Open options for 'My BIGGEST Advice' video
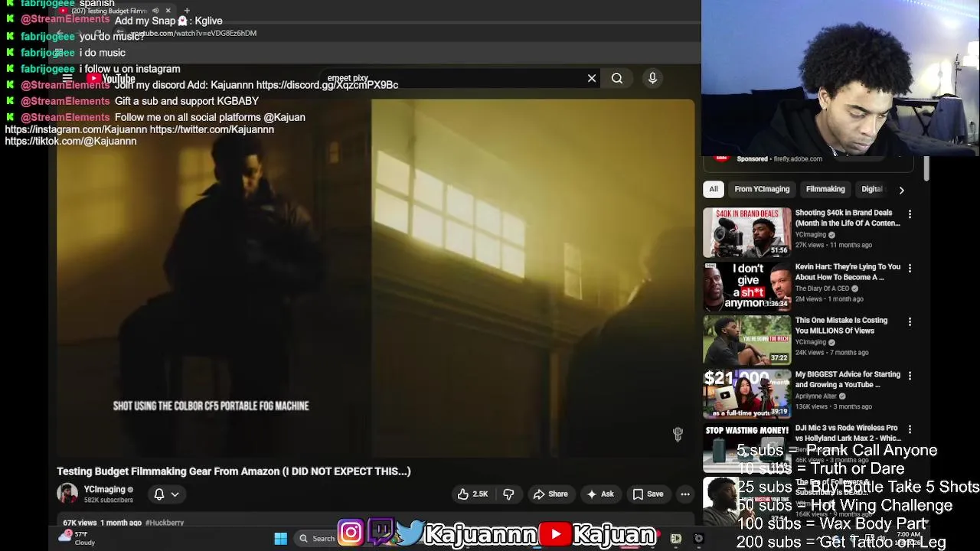Image resolution: width=980 pixels, height=551 pixels. pyautogui.click(x=910, y=376)
